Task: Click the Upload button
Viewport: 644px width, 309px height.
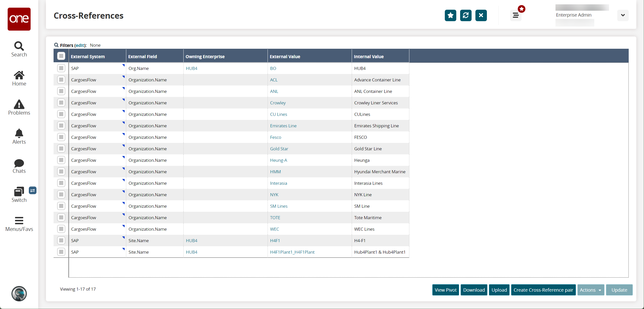Action: tap(499, 290)
